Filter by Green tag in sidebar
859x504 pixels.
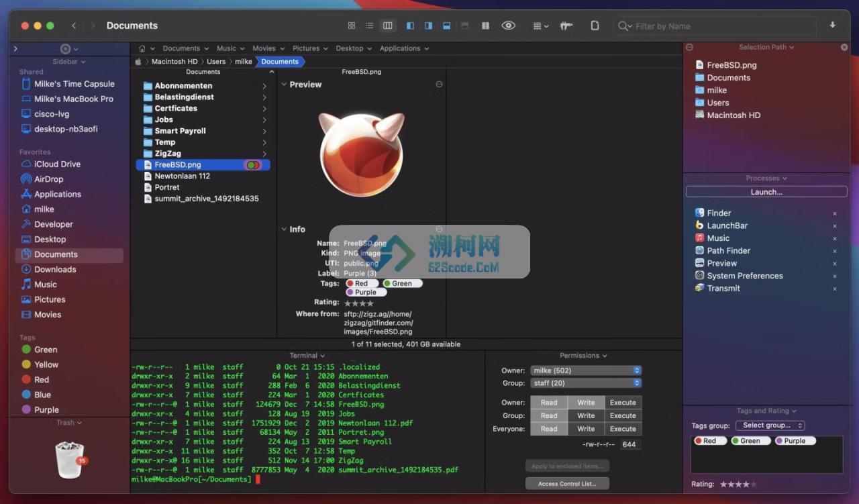tap(40, 350)
